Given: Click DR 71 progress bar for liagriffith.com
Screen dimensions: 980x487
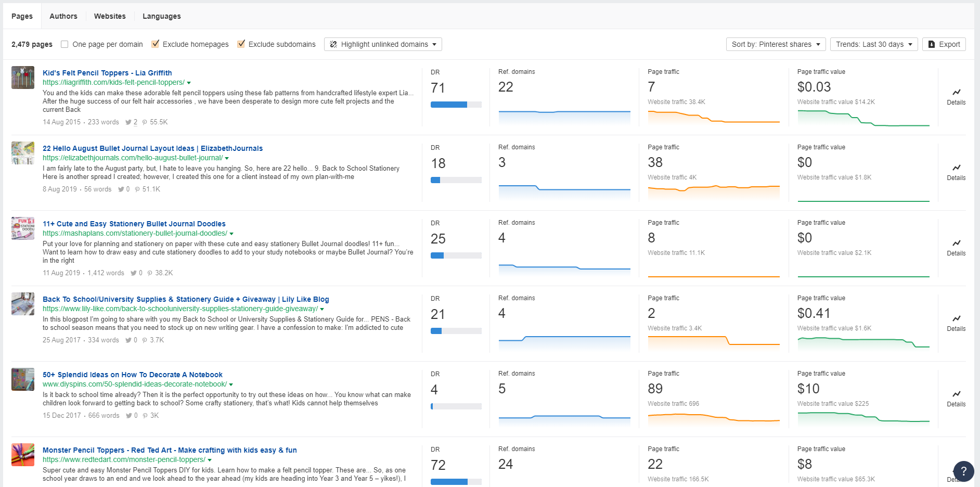Looking at the screenshot, I should (456, 105).
